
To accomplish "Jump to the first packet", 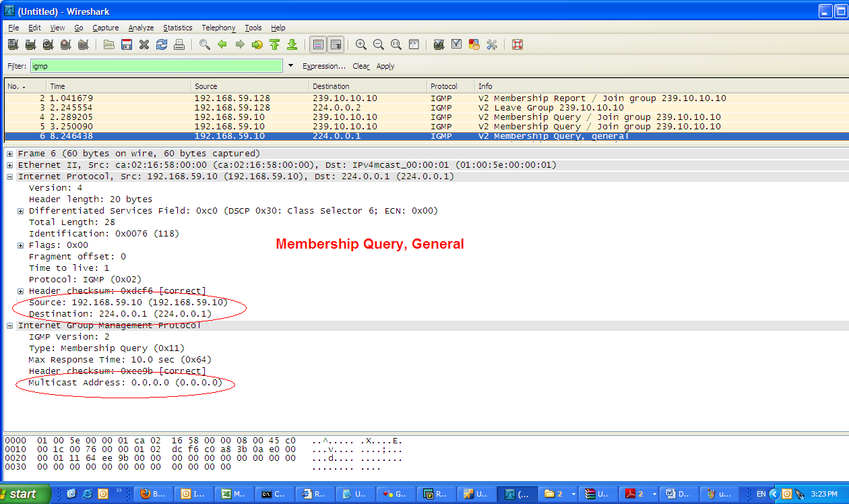I will [x=275, y=44].
